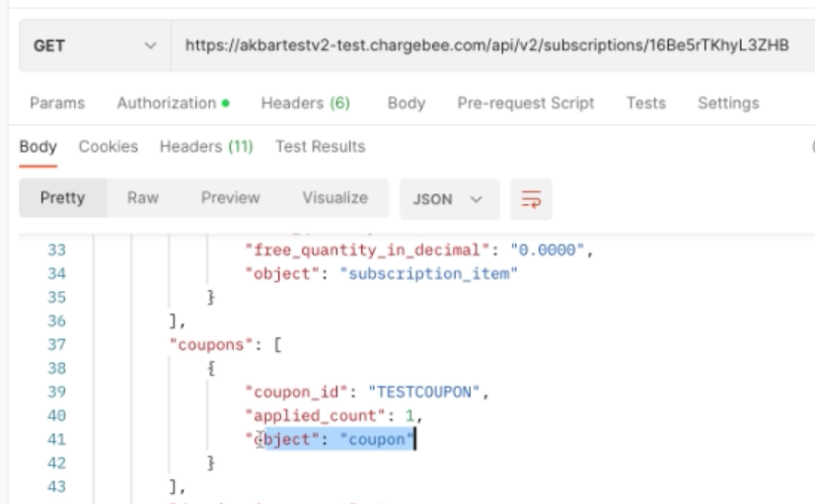Select the Pretty view mode

pos(62,198)
